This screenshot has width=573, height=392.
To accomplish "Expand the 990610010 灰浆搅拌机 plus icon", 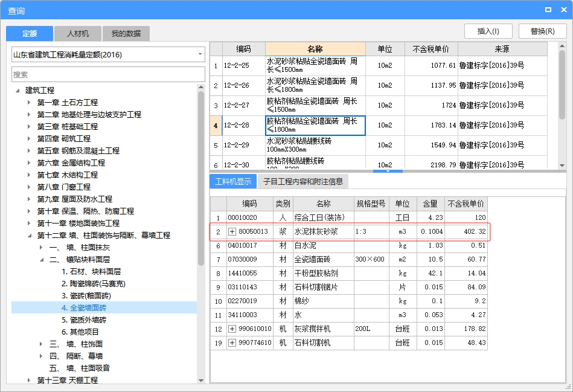I will [x=232, y=329].
